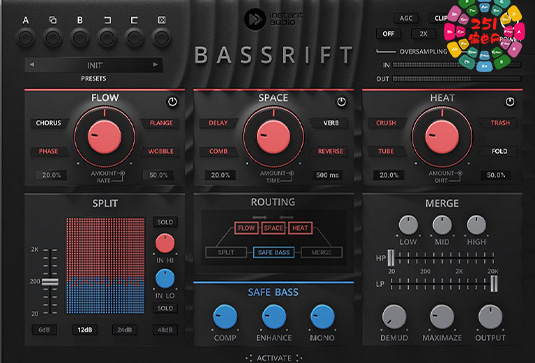Toggle the AGC button
The width and height of the screenshot is (535, 363).
[406, 18]
